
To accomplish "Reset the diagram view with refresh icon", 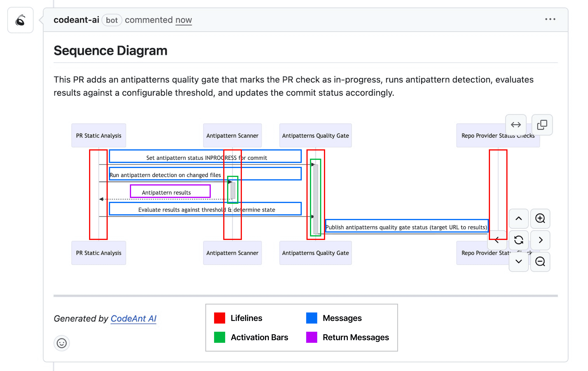I will click(x=518, y=240).
